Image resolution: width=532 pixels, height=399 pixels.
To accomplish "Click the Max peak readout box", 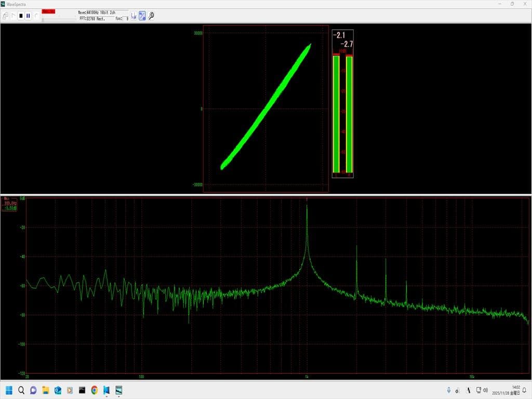I will [x=10, y=204].
